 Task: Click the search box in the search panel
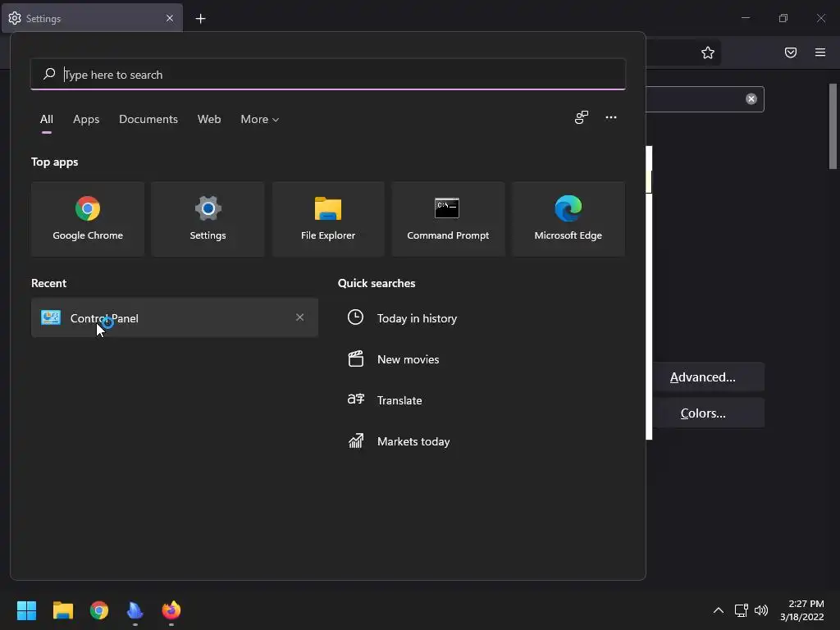coord(328,75)
